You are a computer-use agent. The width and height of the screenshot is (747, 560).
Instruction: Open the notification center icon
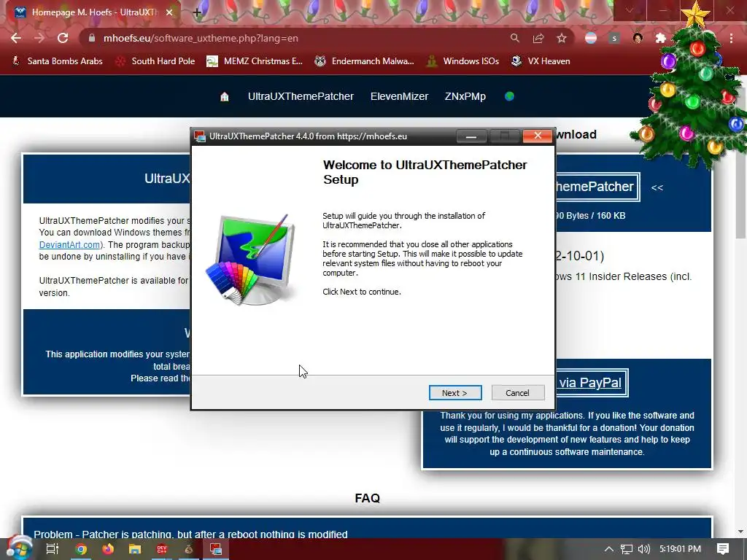pos(723,549)
